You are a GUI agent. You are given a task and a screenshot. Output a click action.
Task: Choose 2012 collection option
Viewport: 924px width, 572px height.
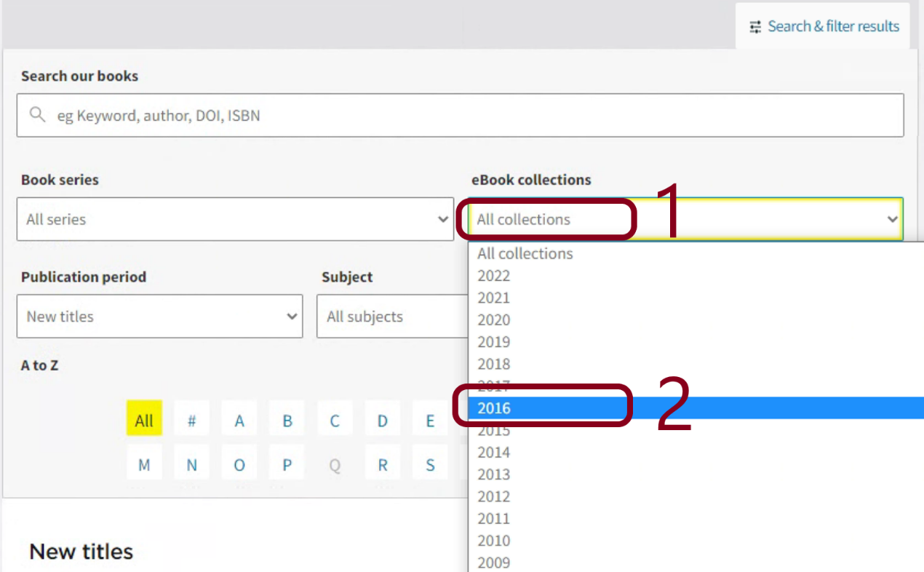[494, 496]
